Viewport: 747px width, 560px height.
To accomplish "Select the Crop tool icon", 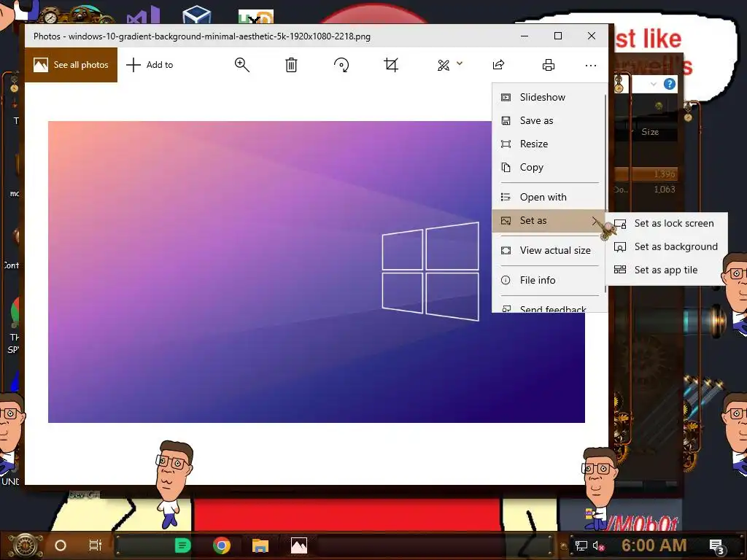I will pyautogui.click(x=391, y=65).
